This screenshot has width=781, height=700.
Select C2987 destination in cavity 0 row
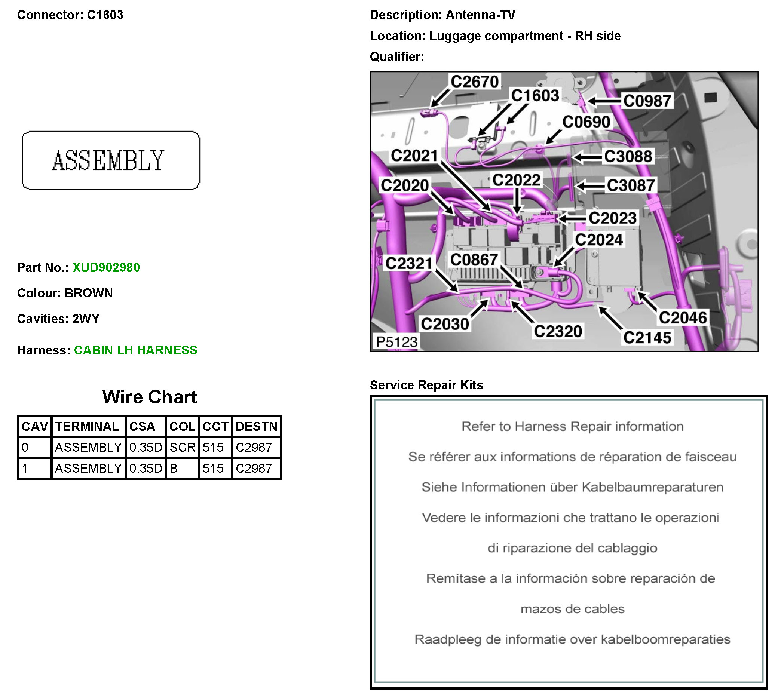254,448
